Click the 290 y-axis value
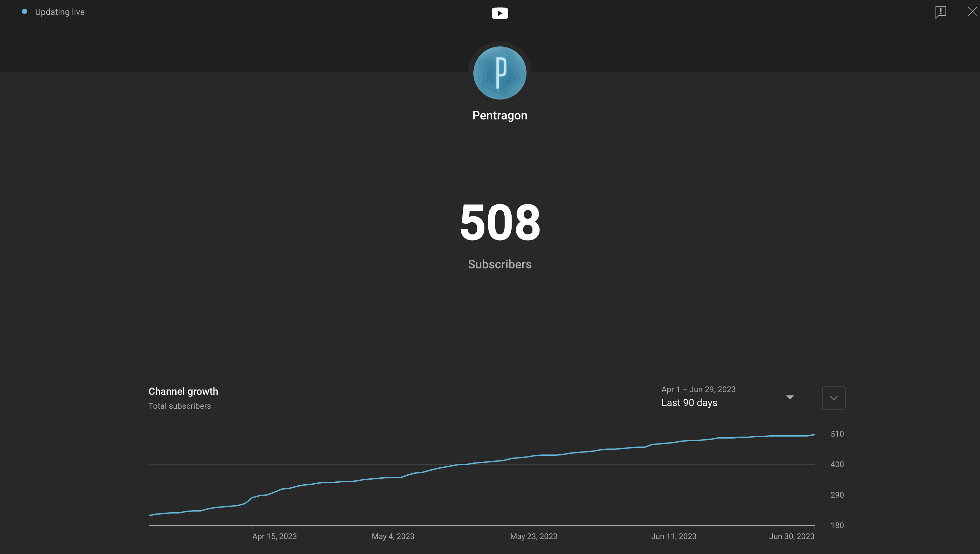The height and width of the screenshot is (554, 980). point(837,495)
